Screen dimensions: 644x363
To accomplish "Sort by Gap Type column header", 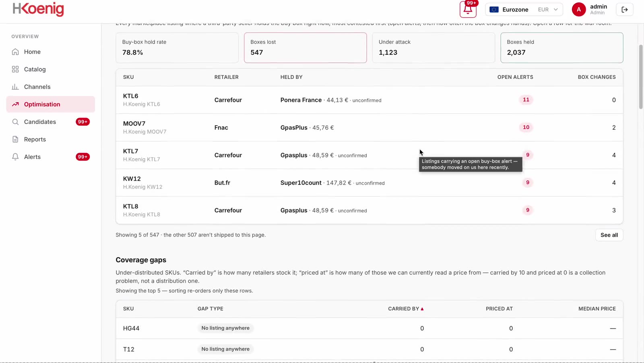I will (210, 309).
